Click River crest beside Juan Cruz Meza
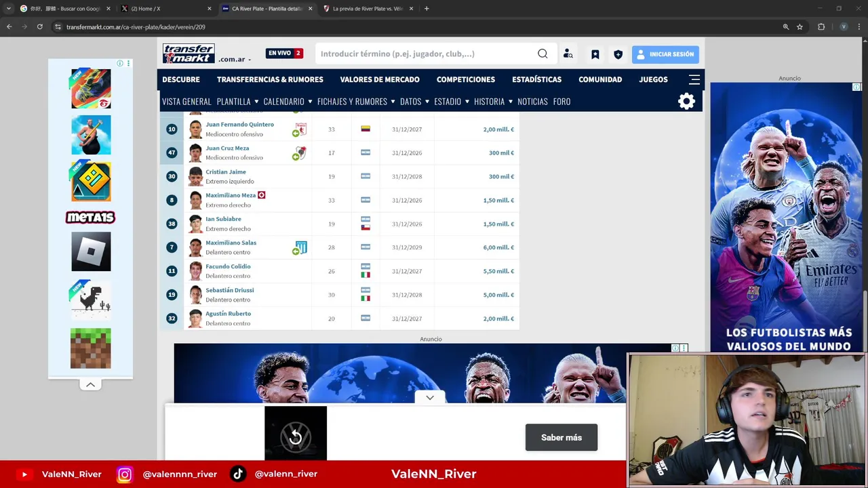 coord(301,152)
